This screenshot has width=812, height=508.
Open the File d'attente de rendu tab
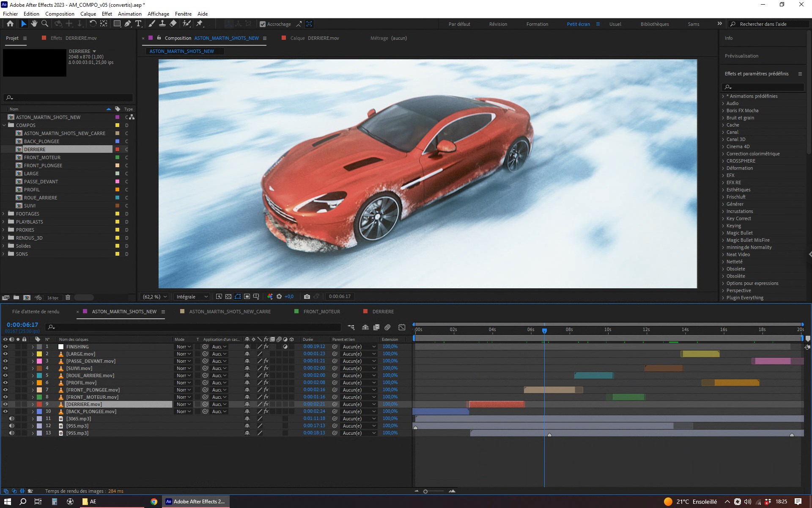point(36,312)
